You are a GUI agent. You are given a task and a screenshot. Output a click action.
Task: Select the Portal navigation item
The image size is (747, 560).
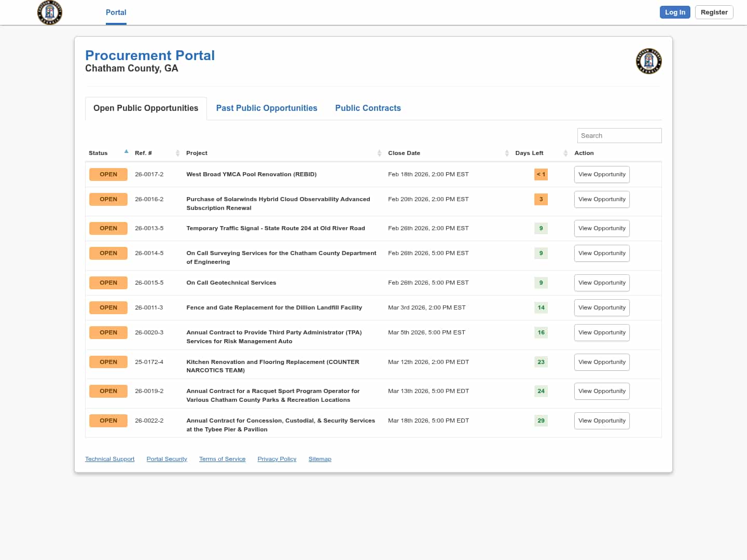[116, 12]
